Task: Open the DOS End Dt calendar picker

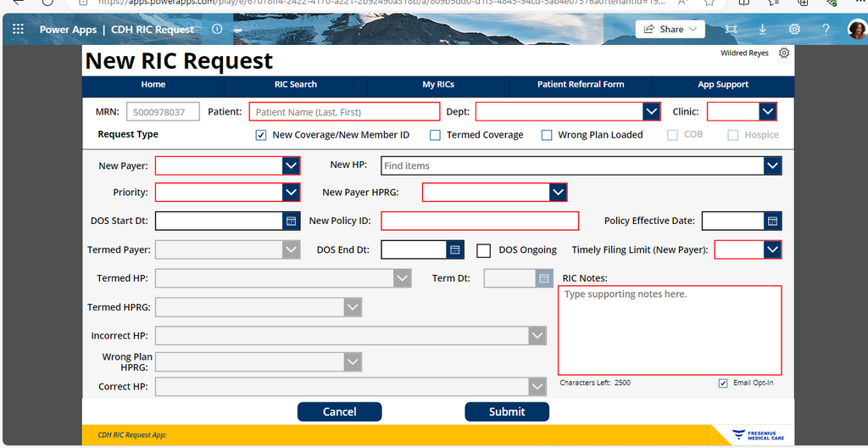Action: 455,250
